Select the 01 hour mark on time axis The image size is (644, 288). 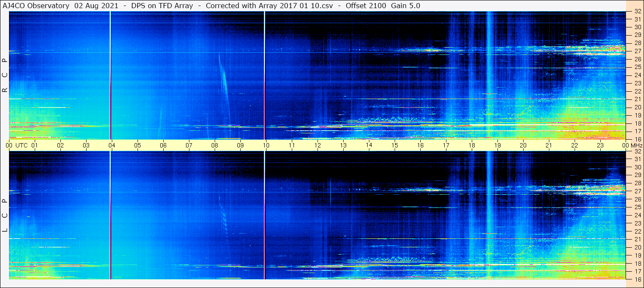click(35, 145)
